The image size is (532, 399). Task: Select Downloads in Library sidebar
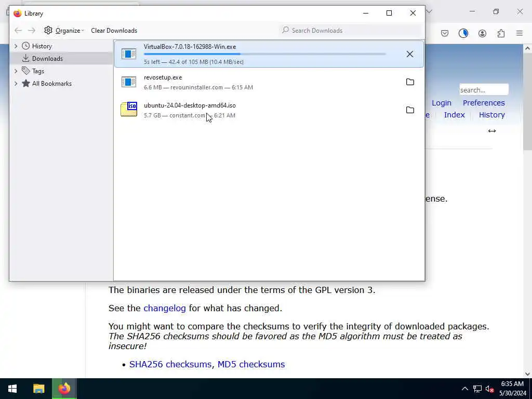(47, 59)
